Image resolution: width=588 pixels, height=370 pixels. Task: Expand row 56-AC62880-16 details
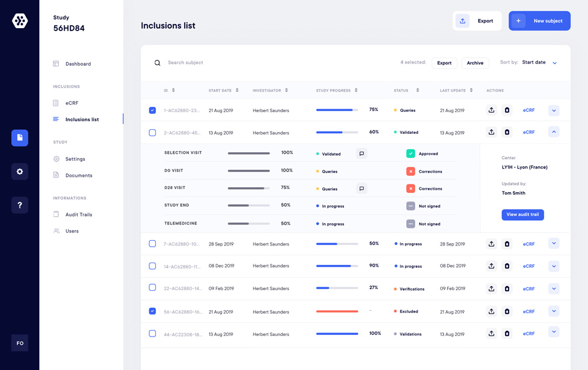(554, 311)
